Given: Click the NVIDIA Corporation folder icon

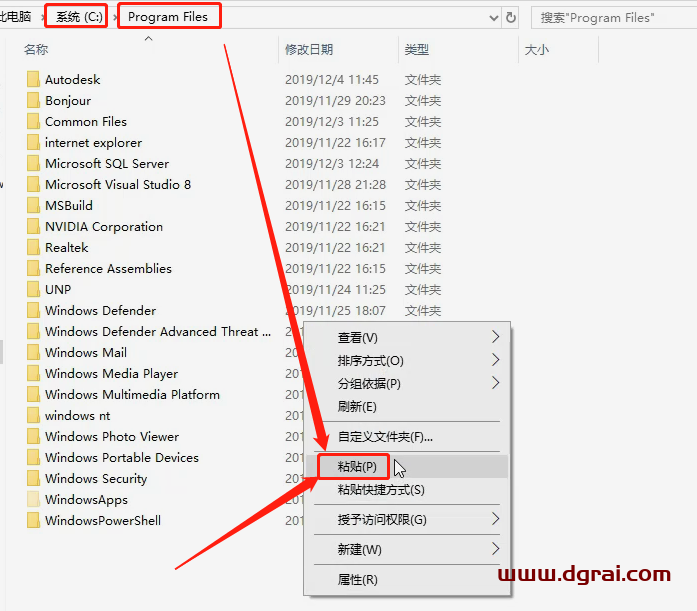Looking at the screenshot, I should pyautogui.click(x=33, y=227).
